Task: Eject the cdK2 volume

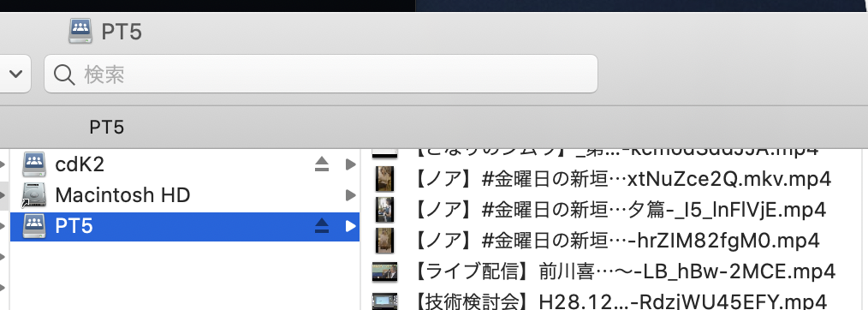Action: [322, 164]
